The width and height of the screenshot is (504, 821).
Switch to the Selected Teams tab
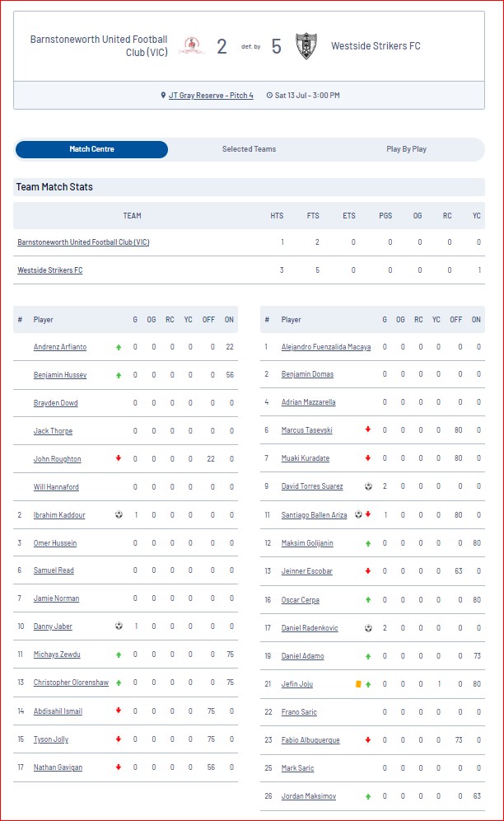point(250,149)
